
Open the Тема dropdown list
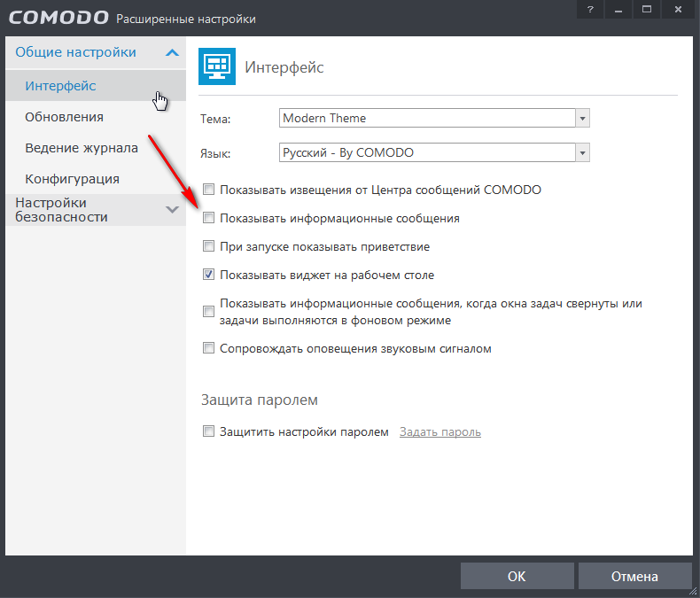click(x=582, y=118)
